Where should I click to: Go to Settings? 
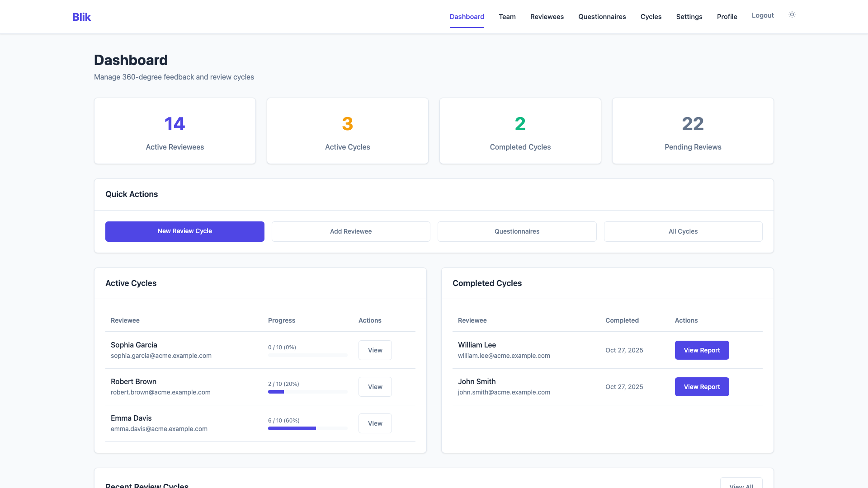(689, 16)
